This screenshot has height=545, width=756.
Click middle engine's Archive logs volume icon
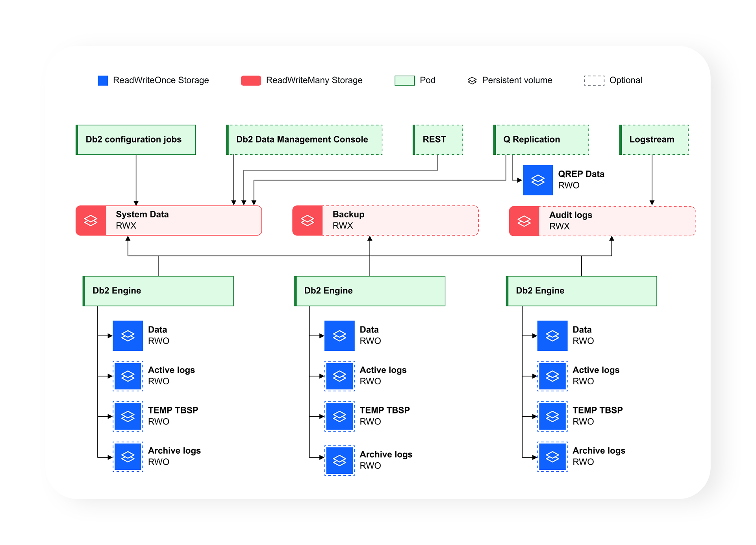(x=339, y=460)
